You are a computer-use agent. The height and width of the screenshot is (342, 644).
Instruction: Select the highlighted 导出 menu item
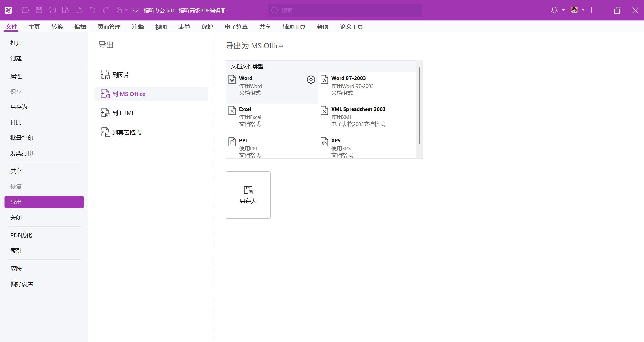[44, 202]
